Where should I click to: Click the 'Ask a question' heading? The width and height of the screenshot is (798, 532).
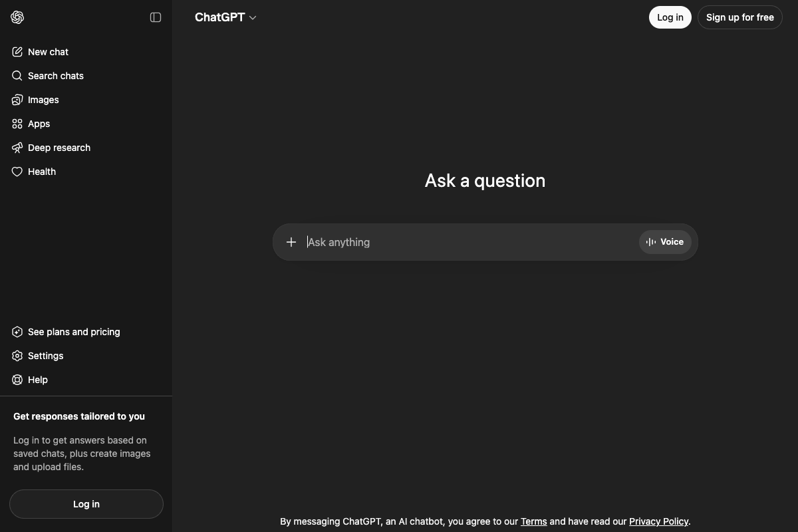[x=485, y=181]
